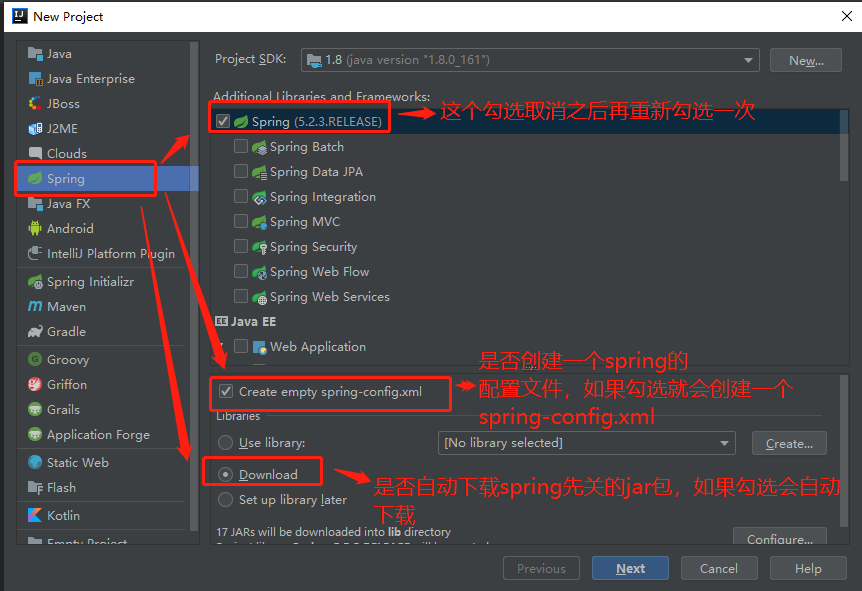Open the No library selected dropdown
Screen dimensions: 862x591
[587, 443]
